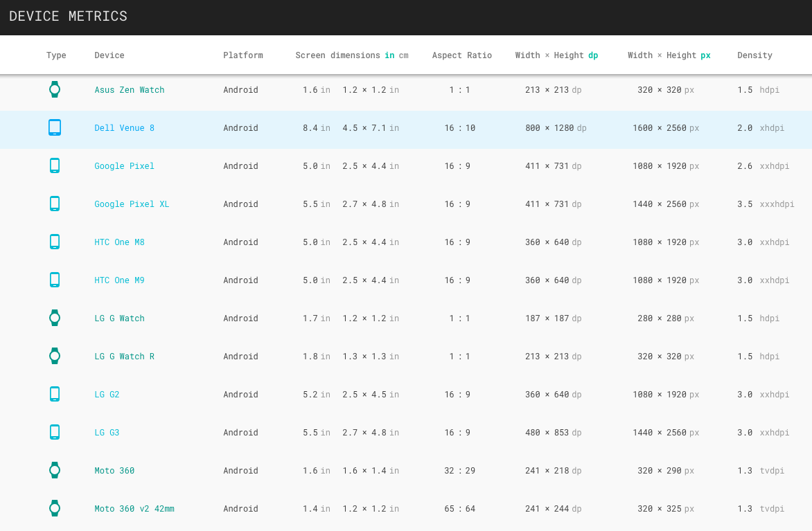Open the Dell Venue 8 device link
This screenshot has height=531, width=812.
(124, 128)
